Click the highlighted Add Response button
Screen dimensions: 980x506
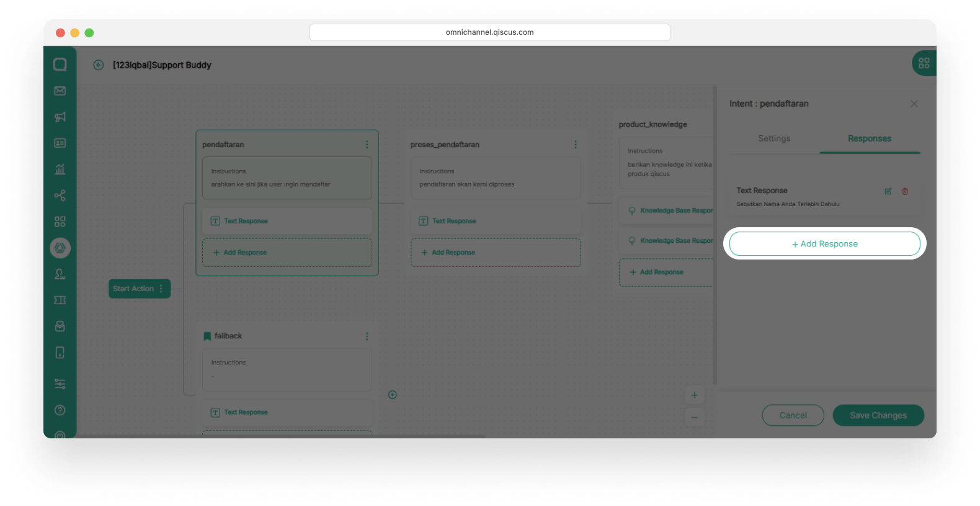pos(825,244)
